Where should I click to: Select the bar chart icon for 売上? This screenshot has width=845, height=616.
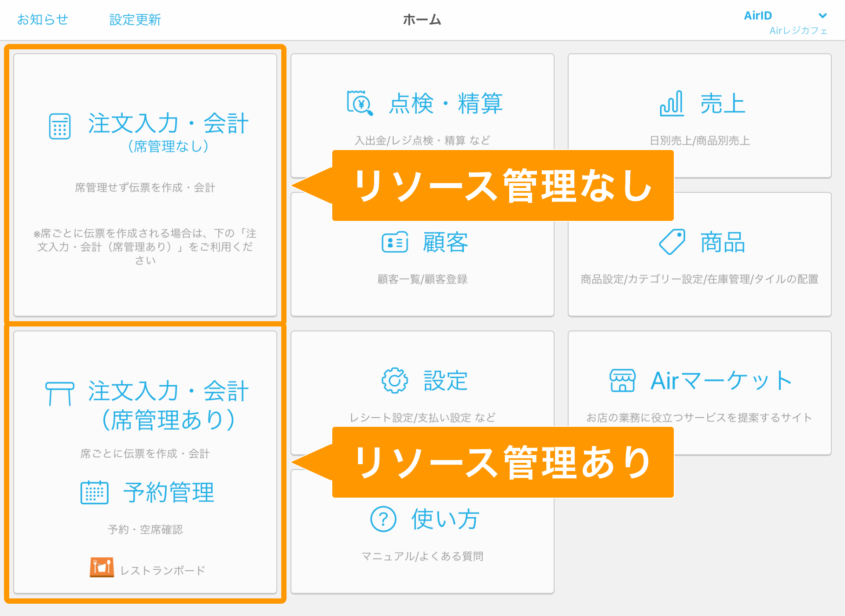pos(671,103)
